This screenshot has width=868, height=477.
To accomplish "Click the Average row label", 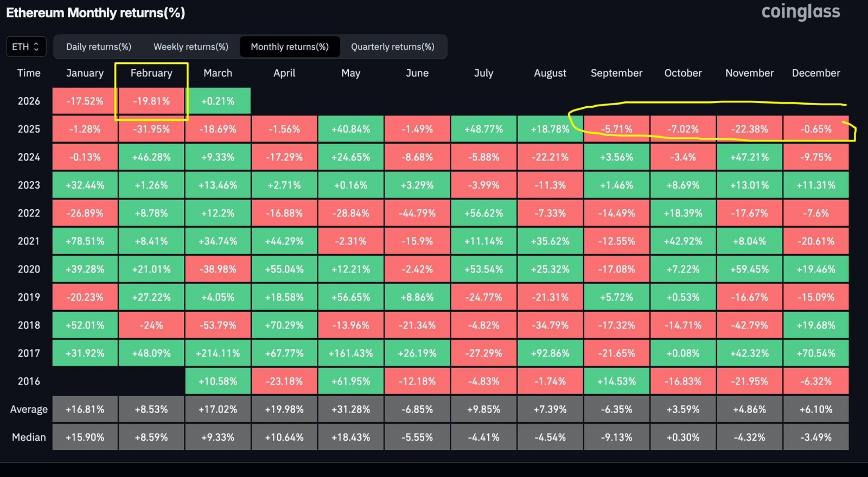I will (29, 409).
